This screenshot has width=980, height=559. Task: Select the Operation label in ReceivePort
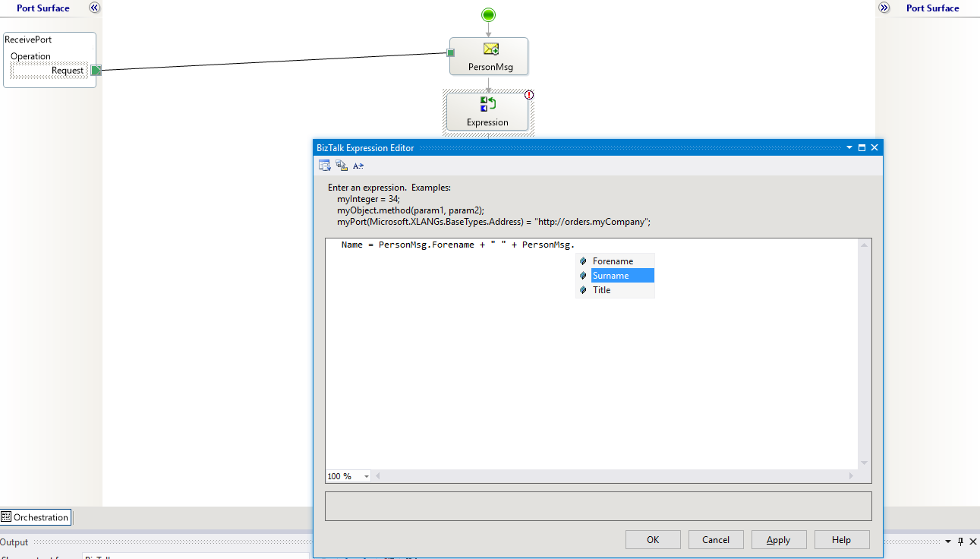tap(30, 56)
